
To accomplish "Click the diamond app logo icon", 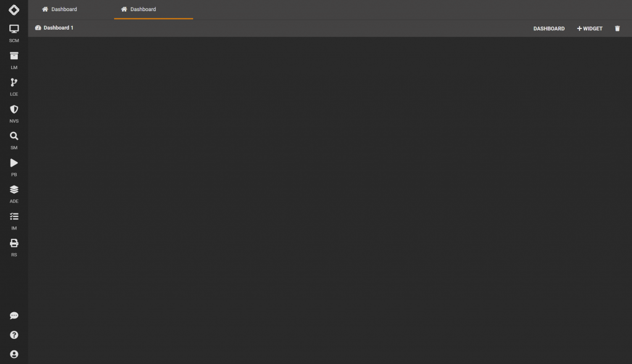I will [14, 10].
